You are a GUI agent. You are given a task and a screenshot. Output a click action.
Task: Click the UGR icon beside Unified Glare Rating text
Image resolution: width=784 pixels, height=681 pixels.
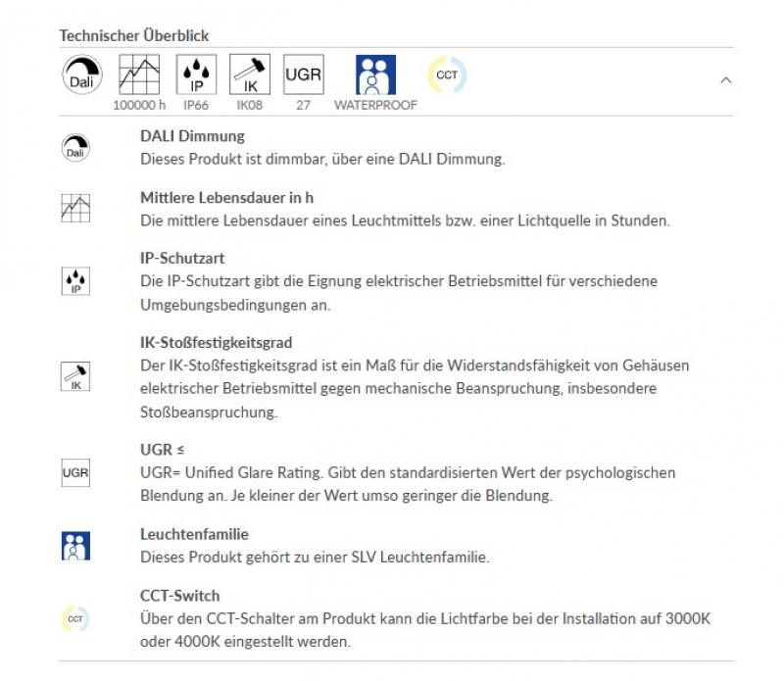click(75, 472)
